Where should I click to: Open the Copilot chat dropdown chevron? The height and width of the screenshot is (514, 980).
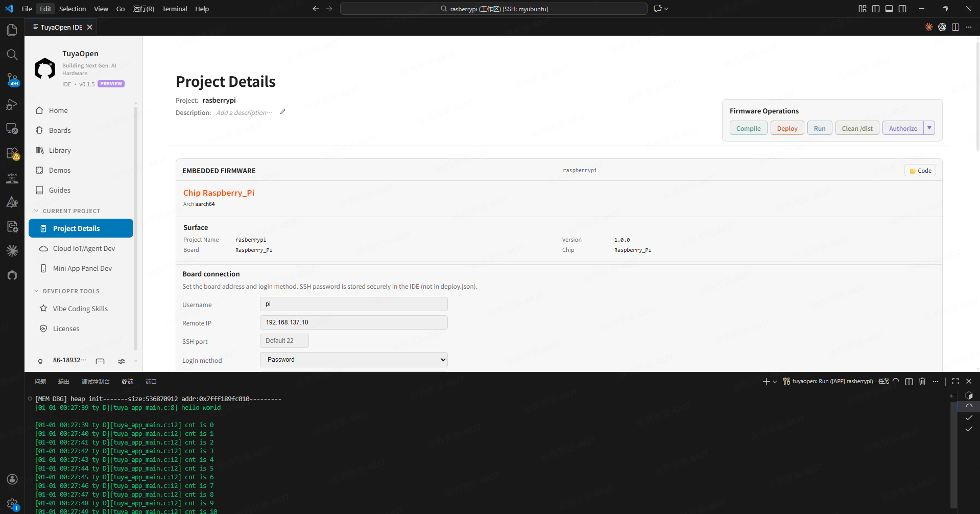pos(666,9)
